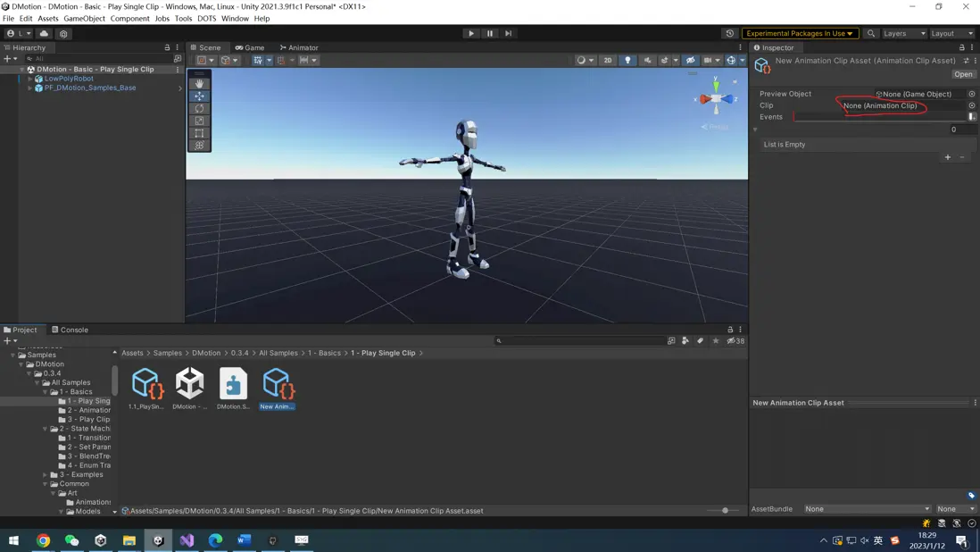This screenshot has width=980, height=552.
Task: Select the Hand tool in Scene view
Action: [x=199, y=83]
